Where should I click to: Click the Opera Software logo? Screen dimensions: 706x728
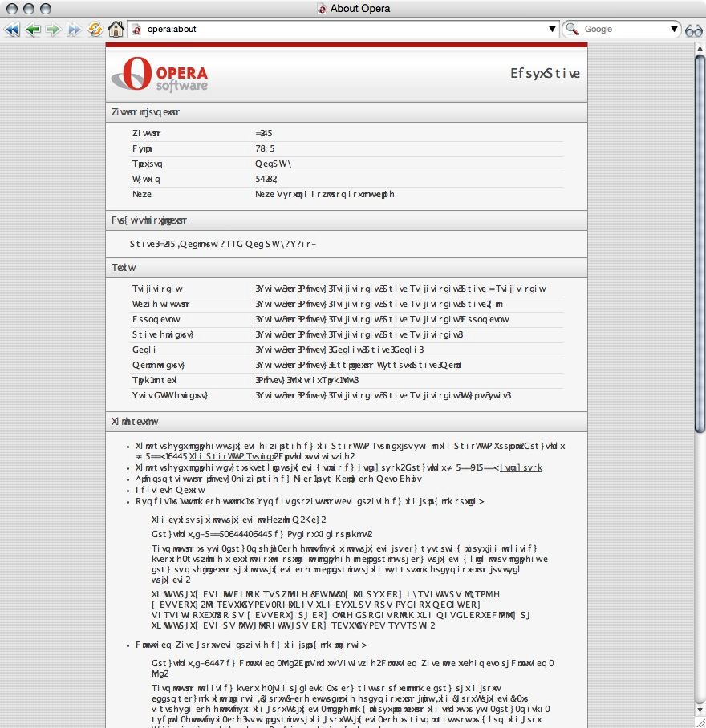click(160, 74)
